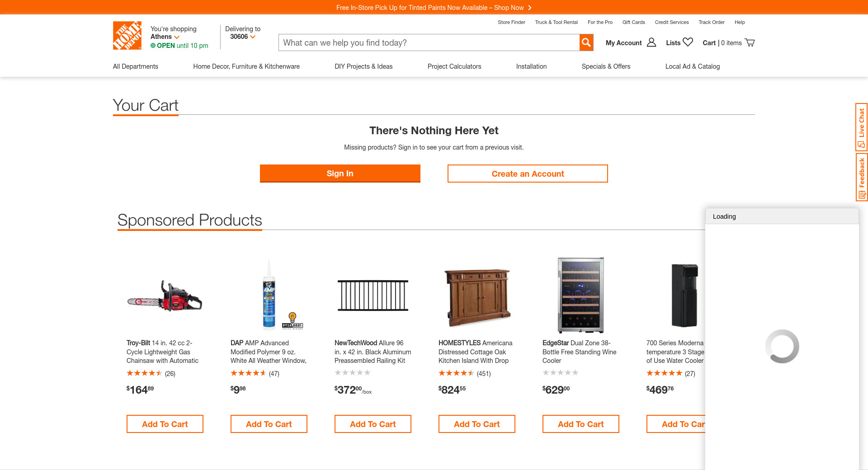The width and height of the screenshot is (868, 470).
Task: Click the shopping cart icon
Action: pyautogui.click(x=750, y=42)
